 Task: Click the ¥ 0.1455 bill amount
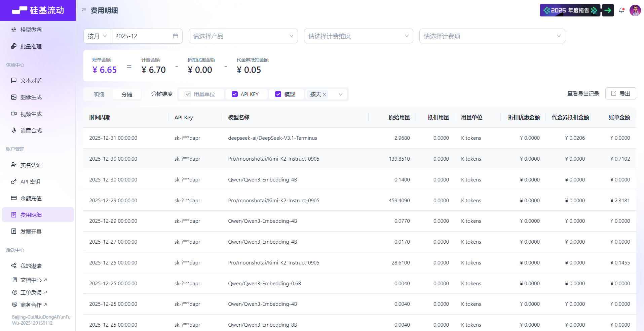tap(620, 262)
